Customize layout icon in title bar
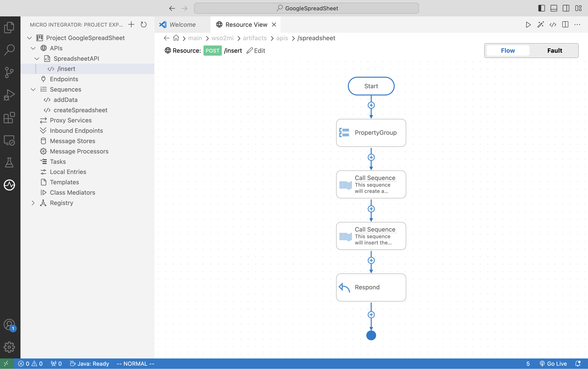Image resolution: width=588 pixels, height=369 pixels. (x=578, y=8)
